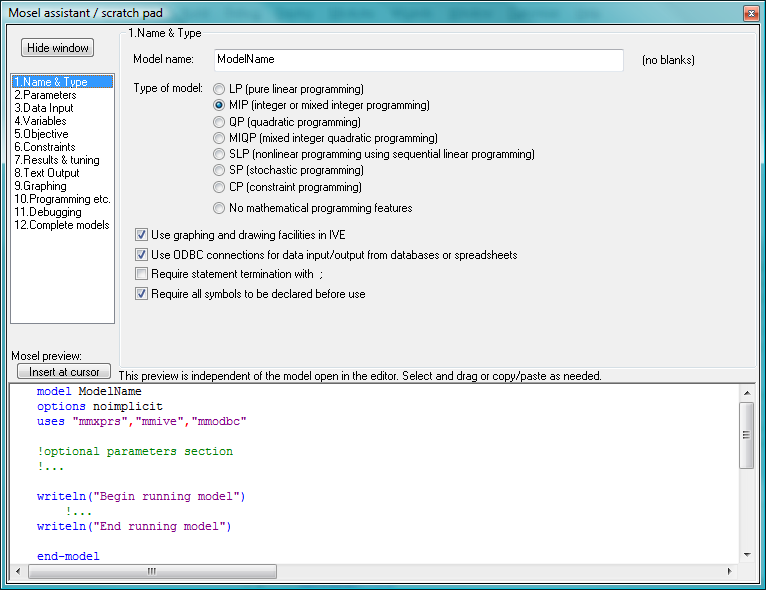This screenshot has width=766, height=590.
Task: Select LP pure linear programming option
Action: (x=219, y=89)
